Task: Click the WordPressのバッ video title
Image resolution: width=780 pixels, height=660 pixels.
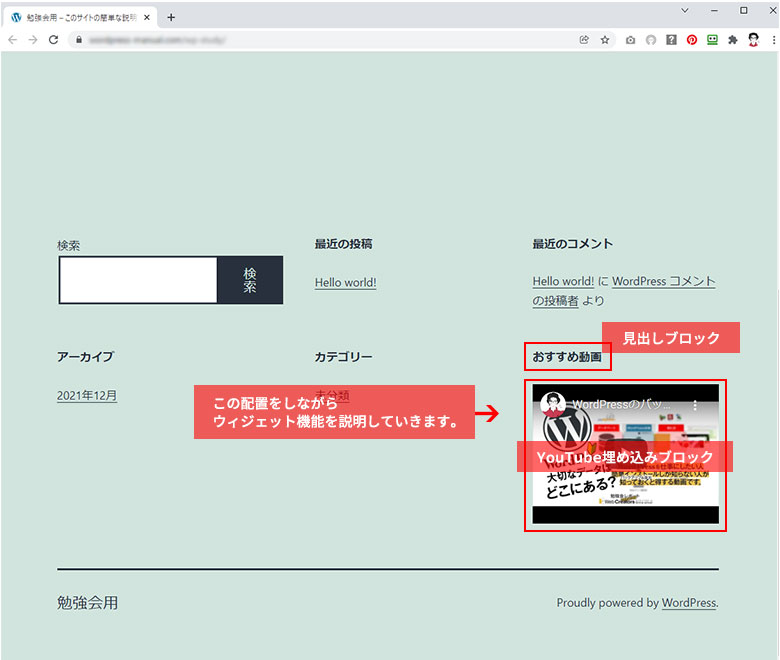Action: (x=621, y=404)
